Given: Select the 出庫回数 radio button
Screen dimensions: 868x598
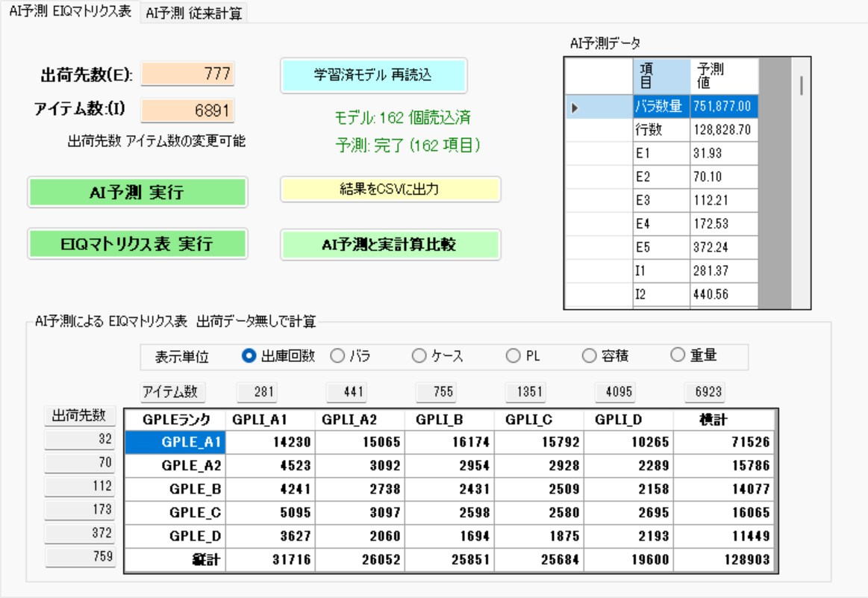Looking at the screenshot, I should click(278, 356).
